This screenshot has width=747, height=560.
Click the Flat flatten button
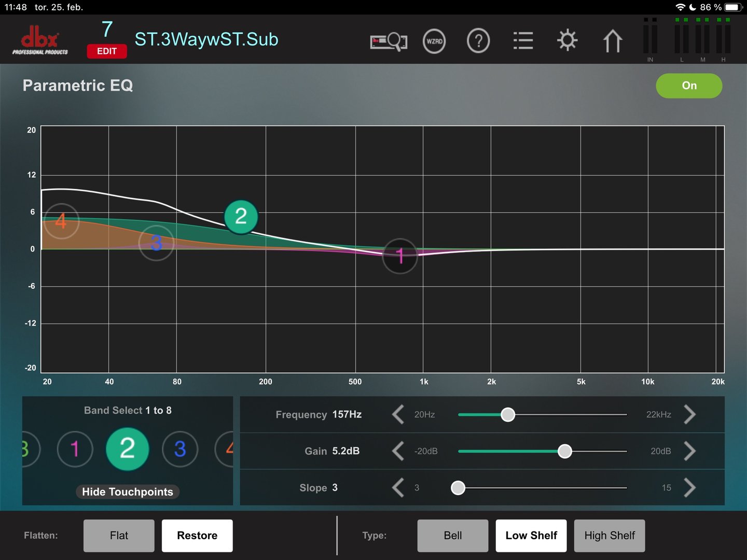click(119, 536)
